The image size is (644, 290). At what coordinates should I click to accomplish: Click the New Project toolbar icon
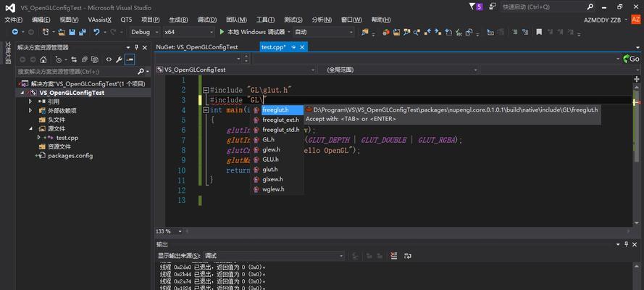(x=46, y=32)
